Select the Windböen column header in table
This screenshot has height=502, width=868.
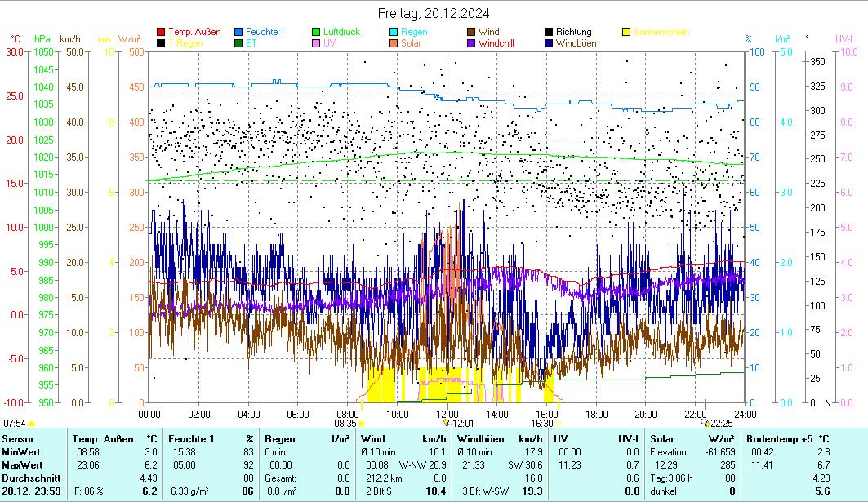[x=481, y=439]
